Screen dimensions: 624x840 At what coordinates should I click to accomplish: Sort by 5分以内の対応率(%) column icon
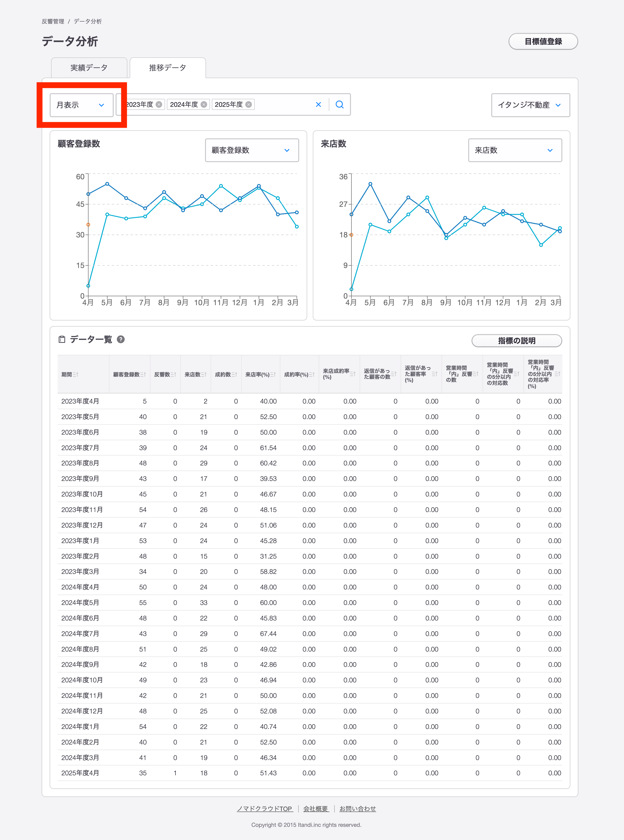(x=558, y=374)
